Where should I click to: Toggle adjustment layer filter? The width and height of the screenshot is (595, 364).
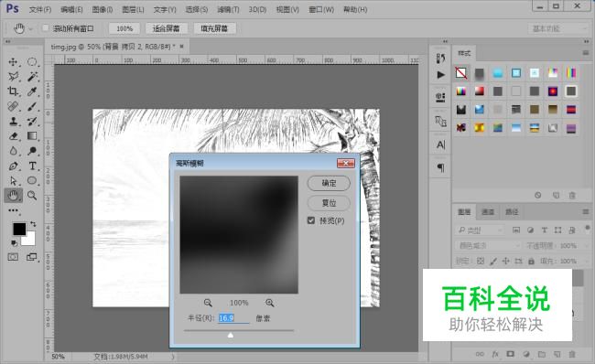tap(531, 230)
